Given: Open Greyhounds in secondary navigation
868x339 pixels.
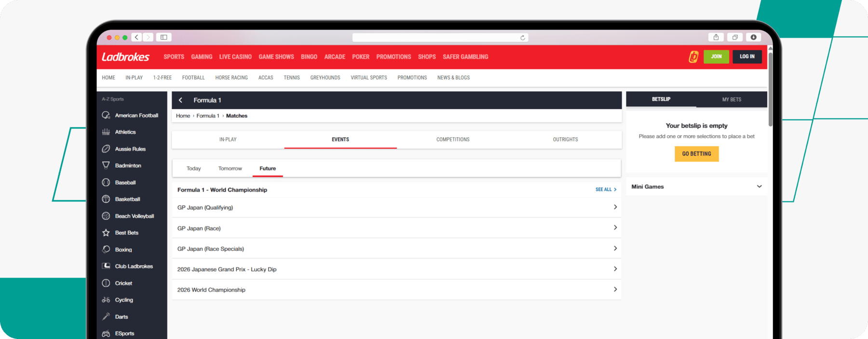Looking at the screenshot, I should [x=325, y=78].
